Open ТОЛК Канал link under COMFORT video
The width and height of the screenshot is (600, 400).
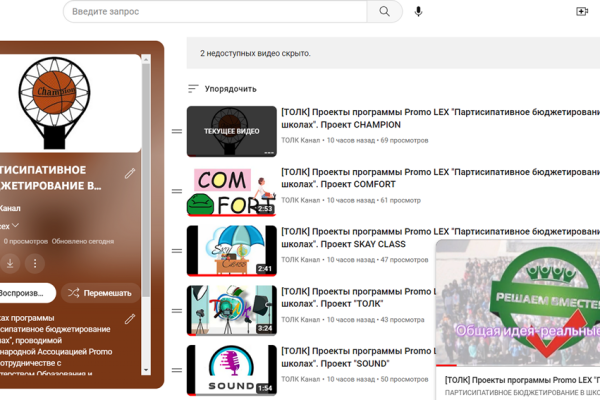pos(300,200)
